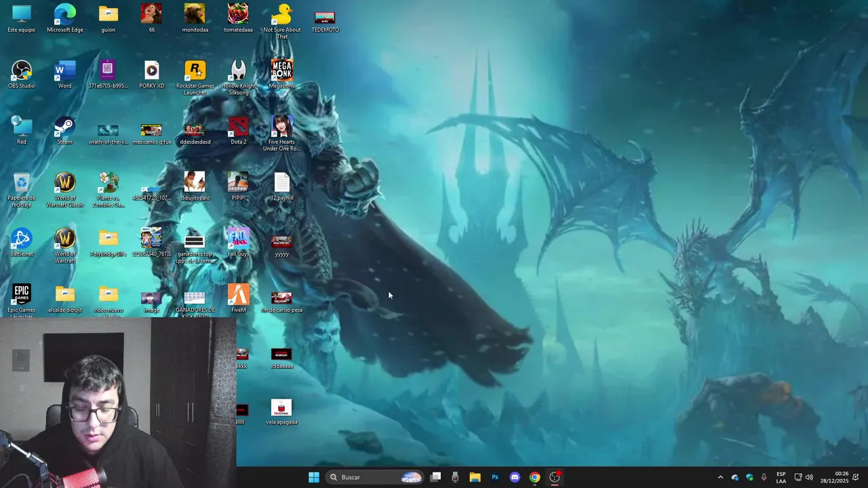Screen dimensions: 868x488
Task: Launch the Battle.net shortcut
Action: tap(22, 243)
